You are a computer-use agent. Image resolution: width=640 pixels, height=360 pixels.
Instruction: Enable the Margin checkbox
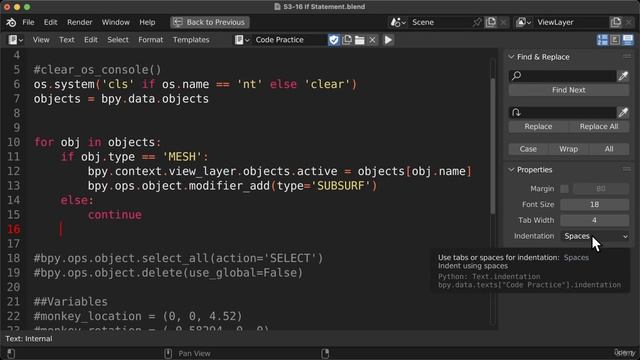pyautogui.click(x=564, y=189)
